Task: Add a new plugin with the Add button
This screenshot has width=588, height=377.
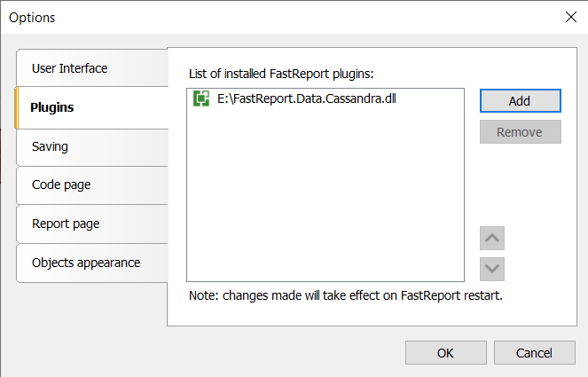Action: [520, 100]
